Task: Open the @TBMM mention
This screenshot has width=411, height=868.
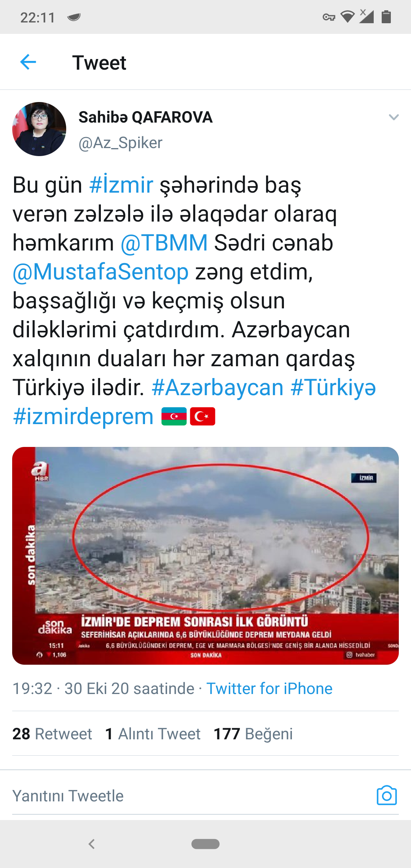Action: point(164,243)
